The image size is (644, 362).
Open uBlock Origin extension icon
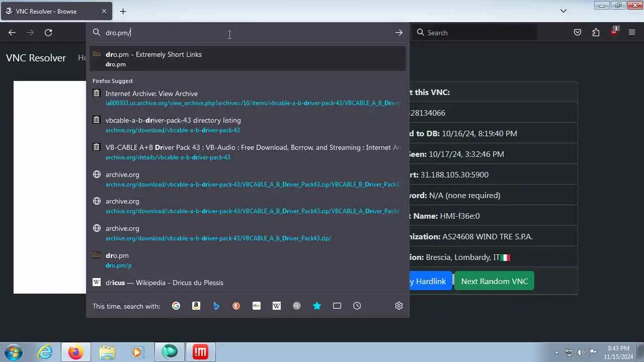[614, 33]
